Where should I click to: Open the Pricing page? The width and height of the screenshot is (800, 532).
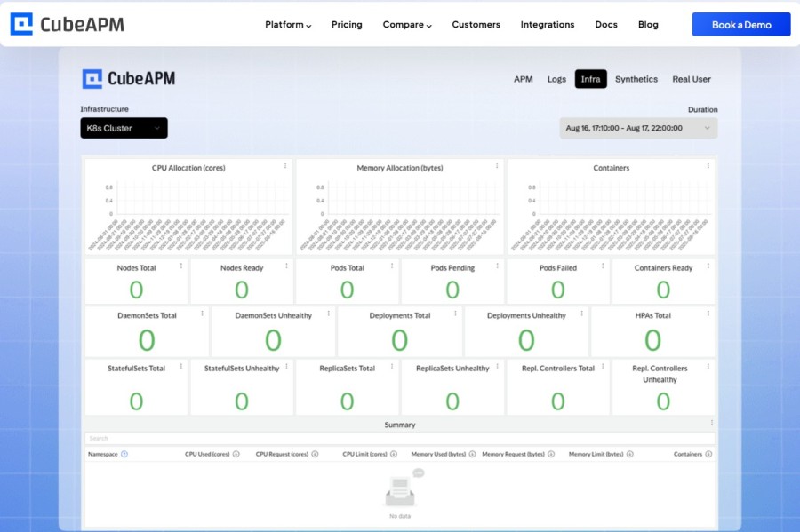pyautogui.click(x=347, y=25)
